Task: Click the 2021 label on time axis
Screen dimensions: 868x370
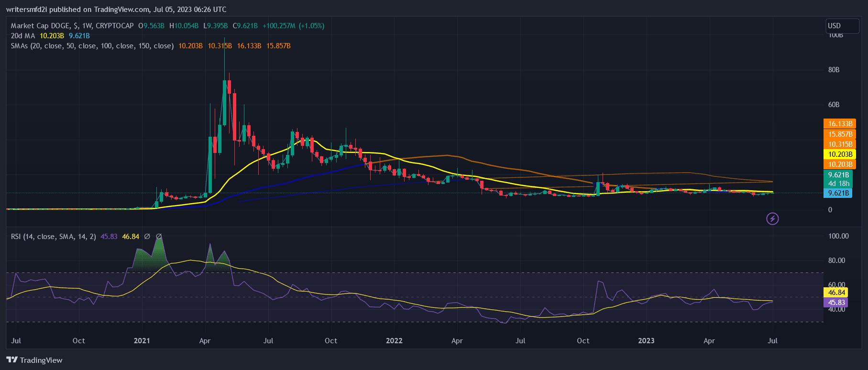Action: click(x=142, y=341)
